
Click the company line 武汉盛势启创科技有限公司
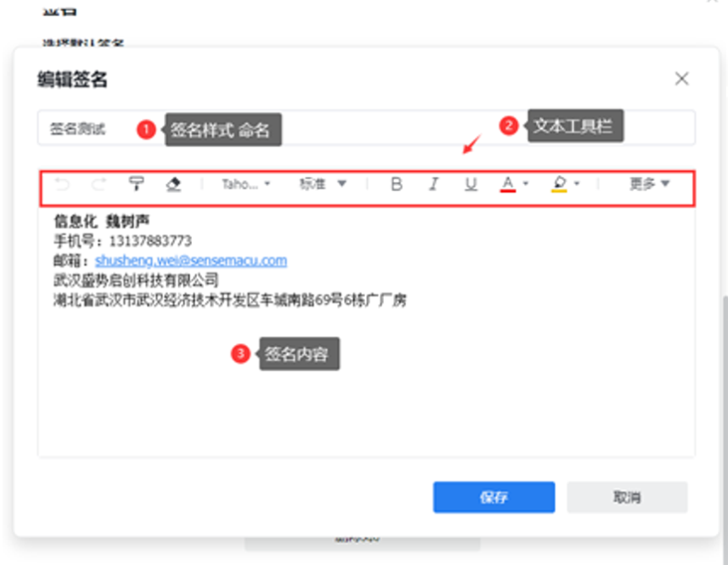tap(136, 280)
